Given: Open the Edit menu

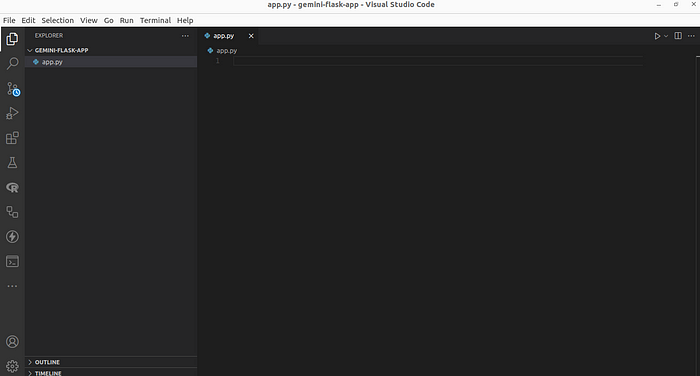Looking at the screenshot, I should (28, 20).
